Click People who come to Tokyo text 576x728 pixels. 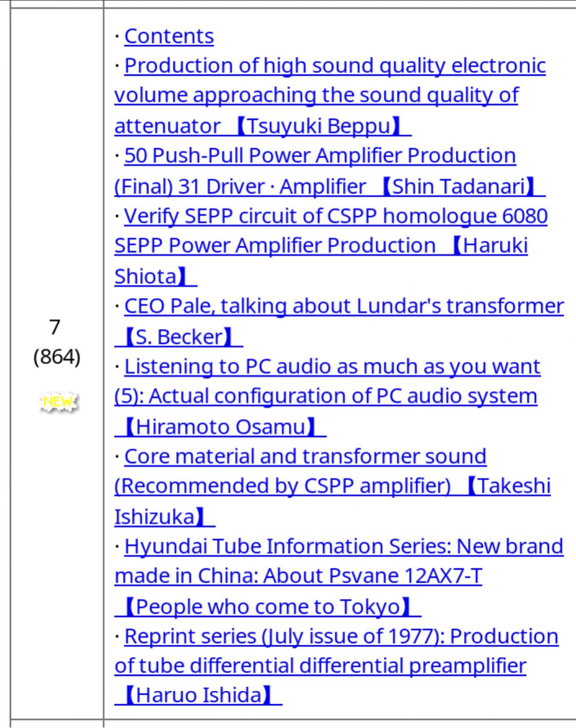tap(268, 607)
